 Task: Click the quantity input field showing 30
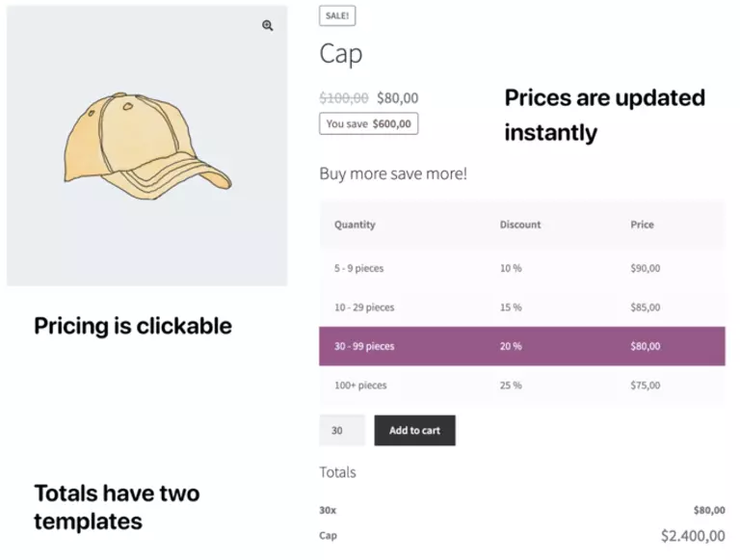click(341, 431)
